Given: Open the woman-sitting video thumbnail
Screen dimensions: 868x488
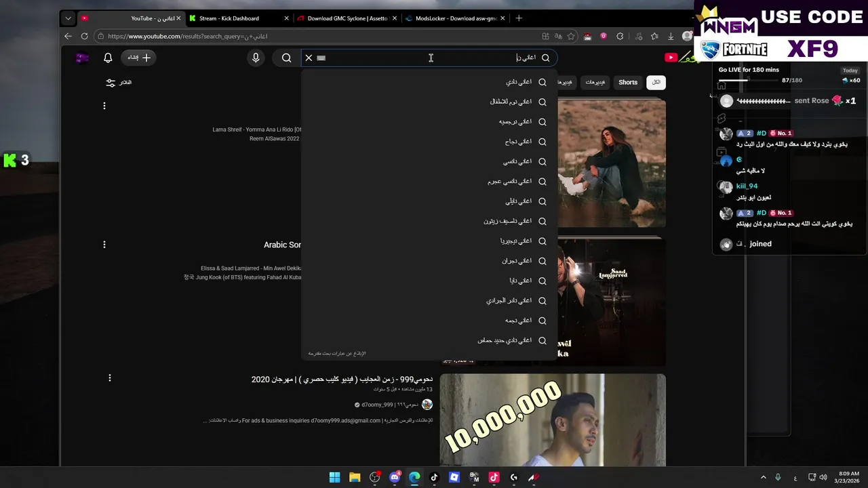Looking at the screenshot, I should [612, 163].
